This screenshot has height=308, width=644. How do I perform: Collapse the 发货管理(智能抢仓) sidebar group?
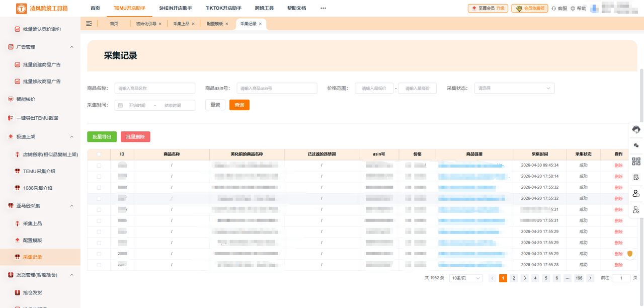pyautogui.click(x=71, y=275)
